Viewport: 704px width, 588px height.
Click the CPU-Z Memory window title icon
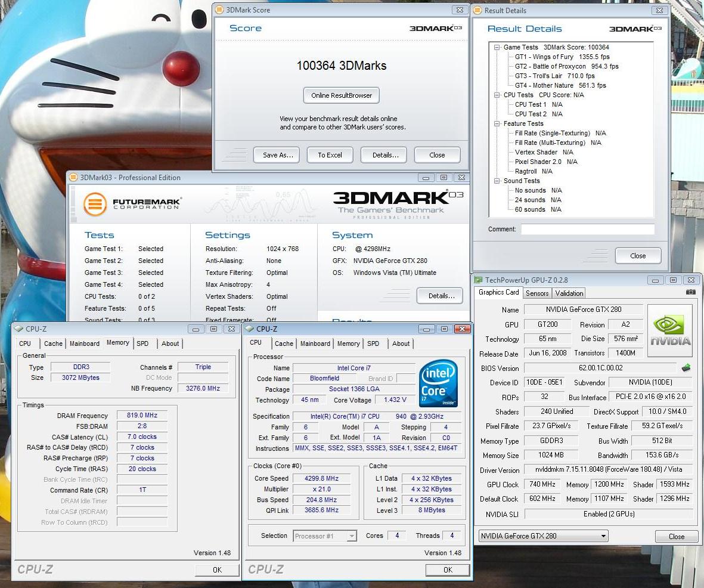tap(18, 329)
